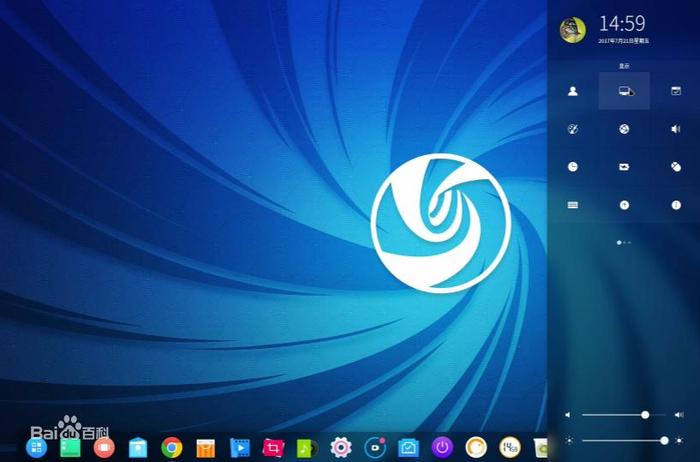Click the Control Center gear in dock

pyautogui.click(x=341, y=447)
